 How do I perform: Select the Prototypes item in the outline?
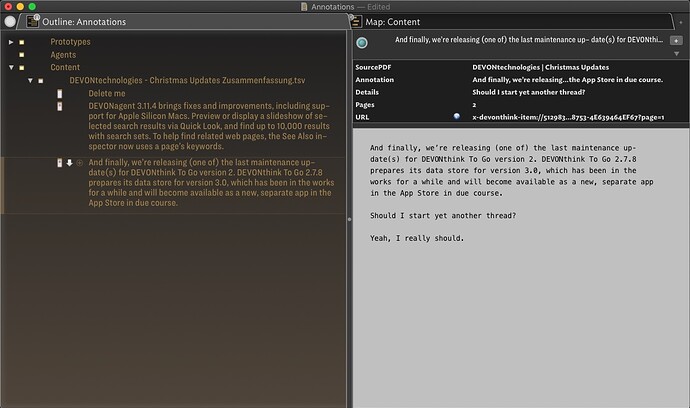tap(70, 42)
